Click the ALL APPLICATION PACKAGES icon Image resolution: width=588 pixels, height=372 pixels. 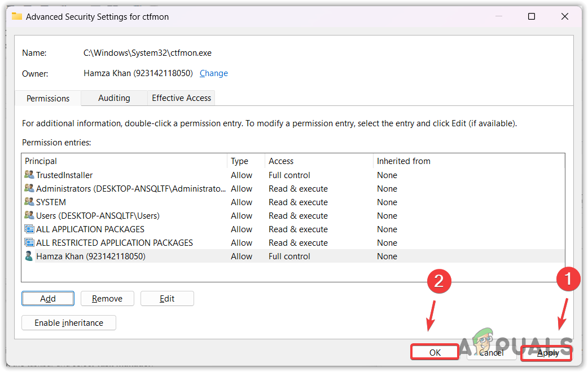(29, 229)
